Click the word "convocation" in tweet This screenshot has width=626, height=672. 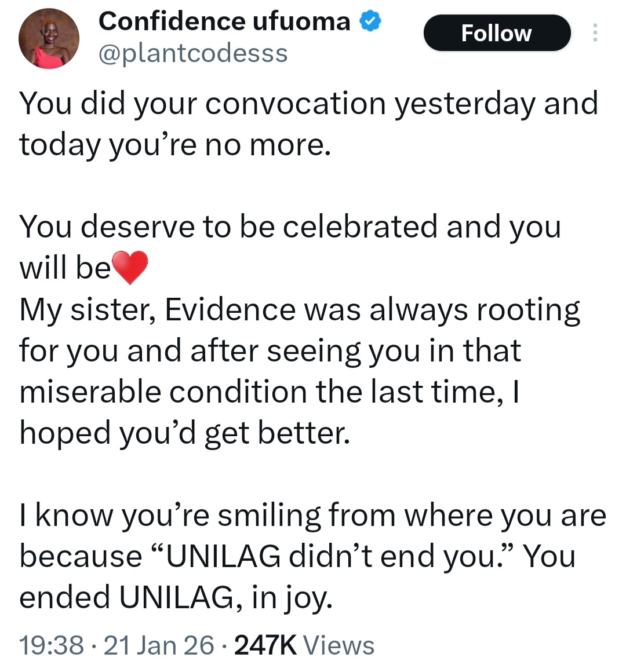[x=295, y=104]
